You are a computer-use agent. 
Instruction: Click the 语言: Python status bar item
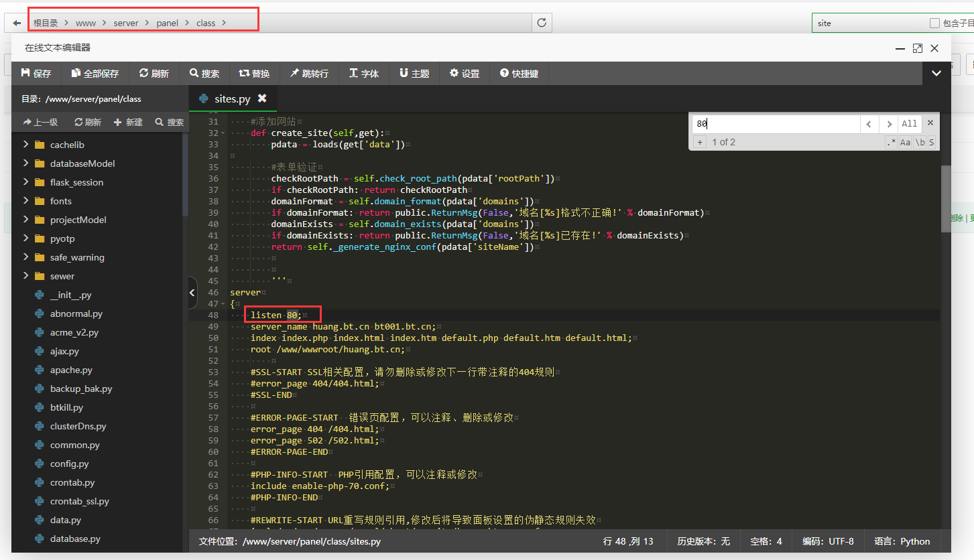click(902, 541)
